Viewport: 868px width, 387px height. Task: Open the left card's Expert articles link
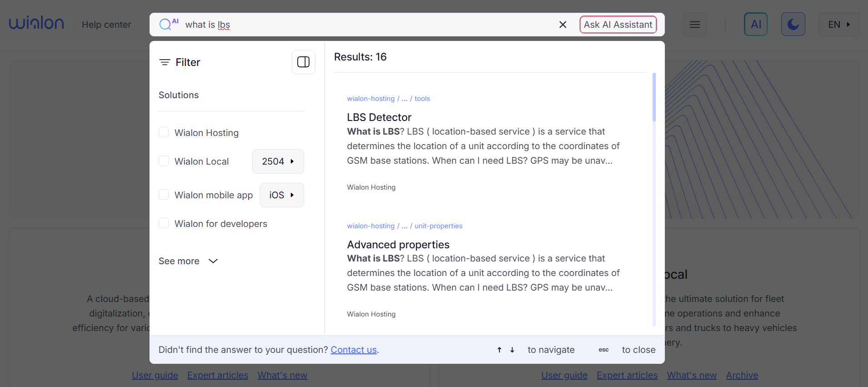click(x=218, y=375)
